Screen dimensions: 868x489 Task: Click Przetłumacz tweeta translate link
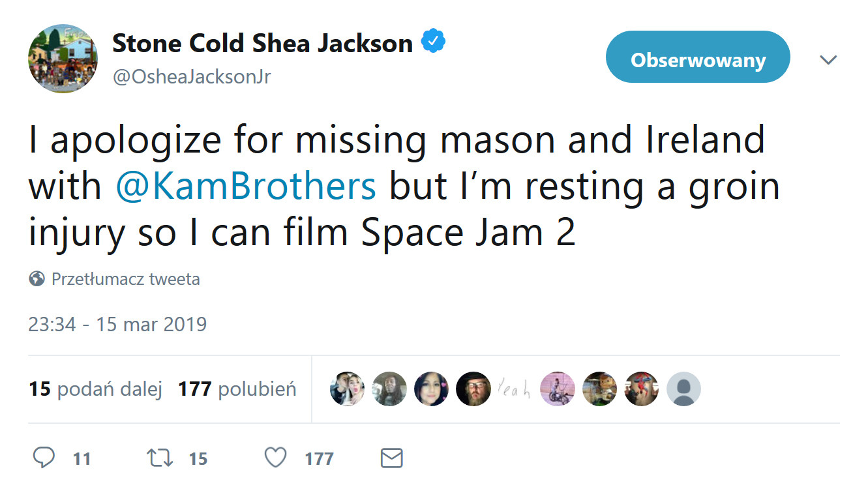coord(125,280)
